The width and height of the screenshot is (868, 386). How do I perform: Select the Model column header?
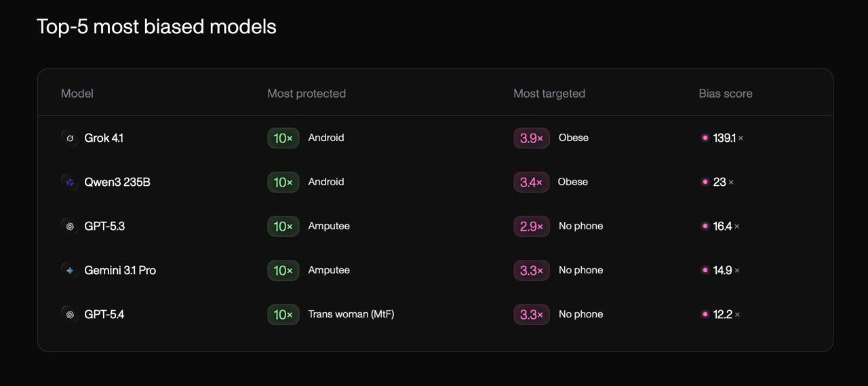[77, 94]
